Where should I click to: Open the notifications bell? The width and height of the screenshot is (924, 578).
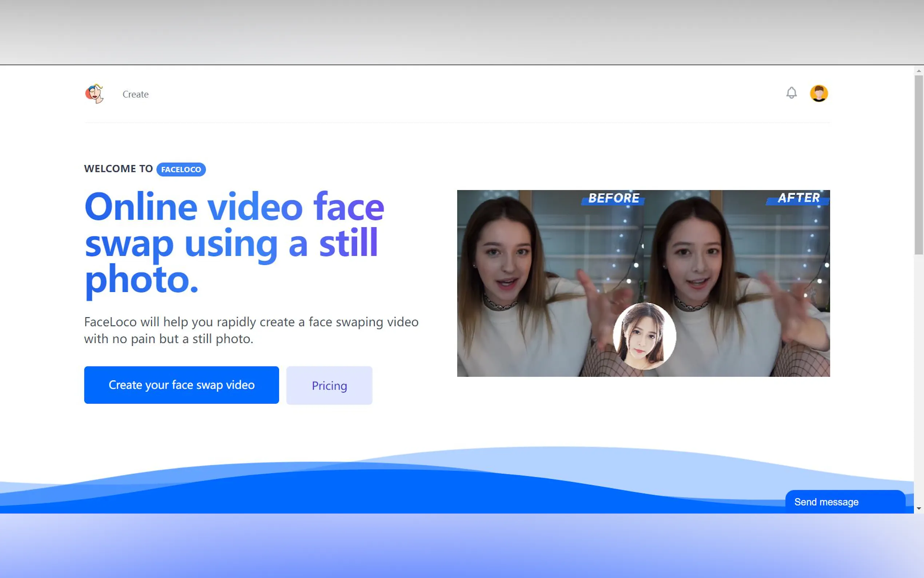point(791,93)
